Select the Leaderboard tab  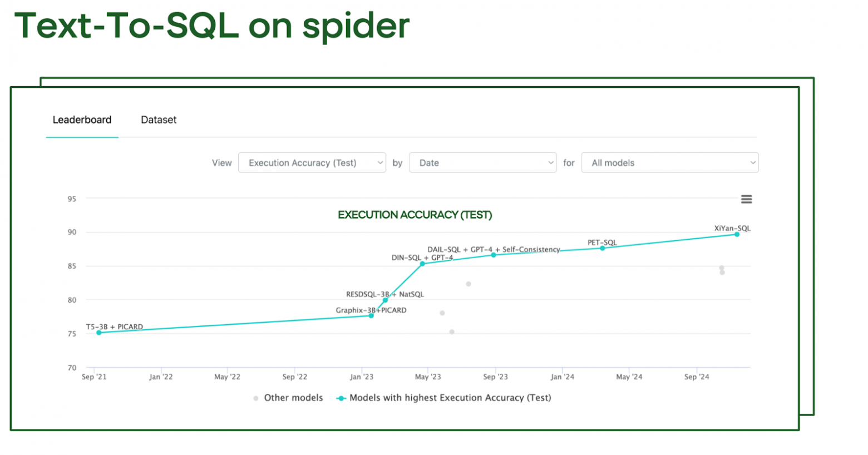82,120
